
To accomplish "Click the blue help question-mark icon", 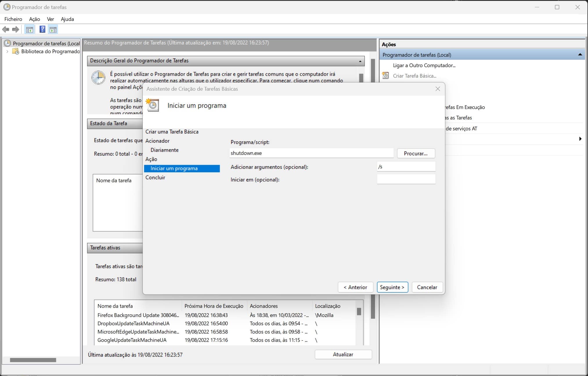I will pos(42,29).
